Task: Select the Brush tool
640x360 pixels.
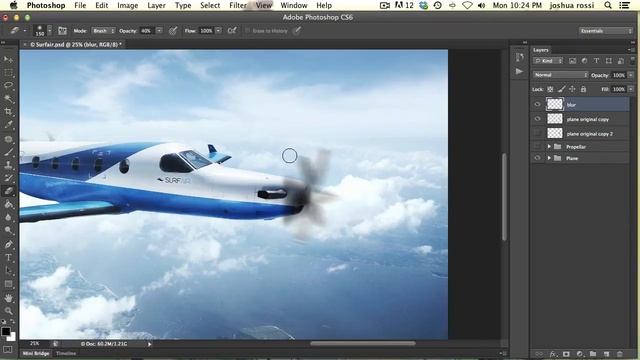Action: click(x=8, y=152)
